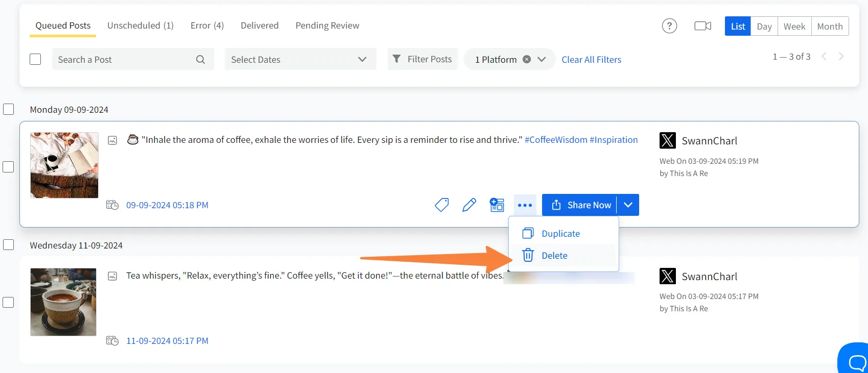Select the coffee aroma post checkbox

point(9,167)
